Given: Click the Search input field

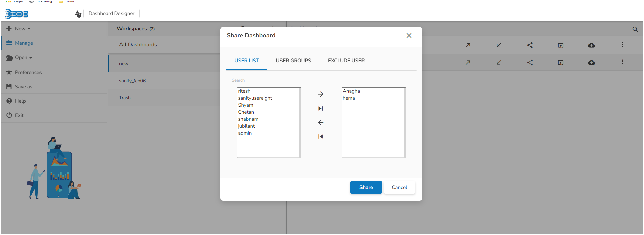Looking at the screenshot, I should 321,80.
